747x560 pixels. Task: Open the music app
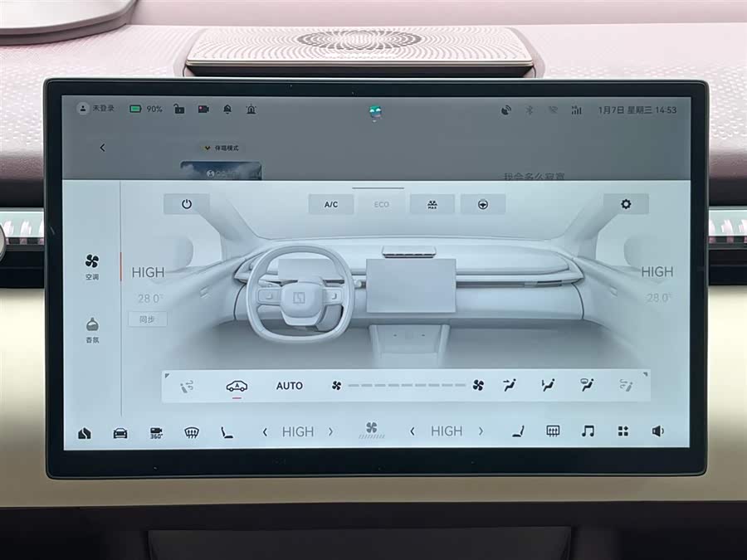(588, 431)
